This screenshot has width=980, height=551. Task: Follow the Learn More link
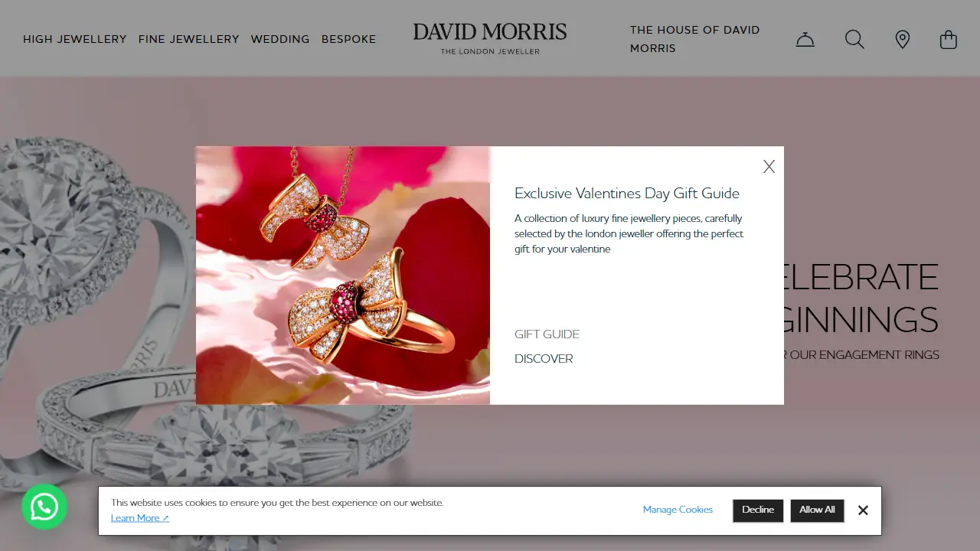tap(139, 518)
